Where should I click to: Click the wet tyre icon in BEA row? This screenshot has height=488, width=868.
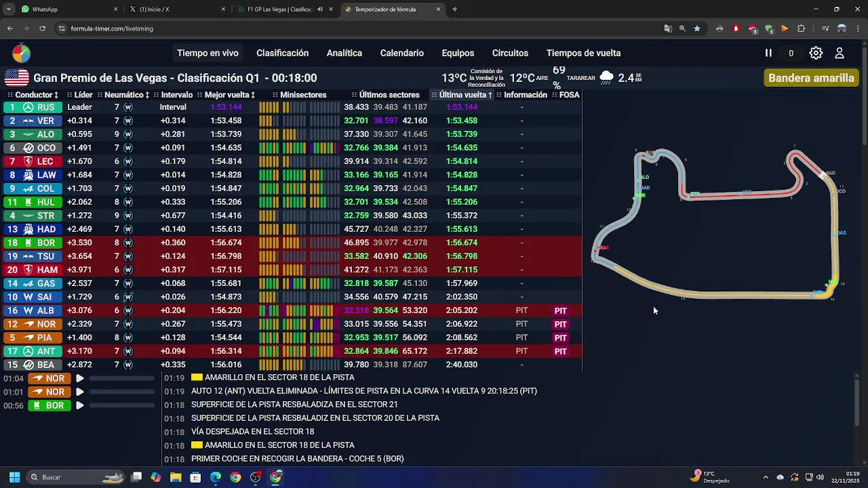click(128, 365)
